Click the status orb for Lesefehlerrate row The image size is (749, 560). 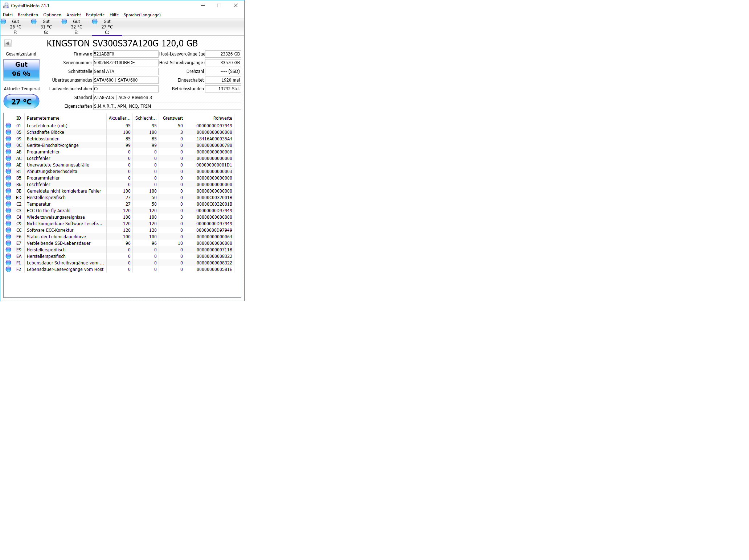click(x=8, y=125)
